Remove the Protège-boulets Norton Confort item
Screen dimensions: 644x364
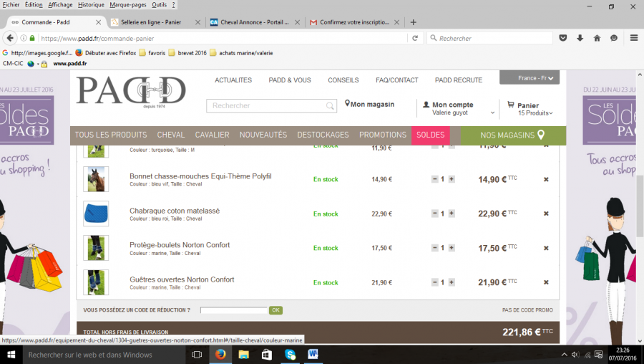pyautogui.click(x=546, y=248)
